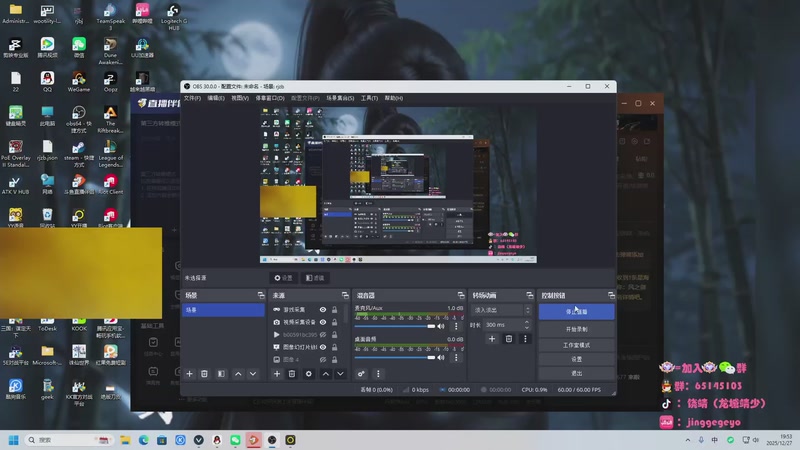This screenshot has width=800, height=450.
Task: Undock the Scenes (场景) panel
Action: tap(261, 295)
